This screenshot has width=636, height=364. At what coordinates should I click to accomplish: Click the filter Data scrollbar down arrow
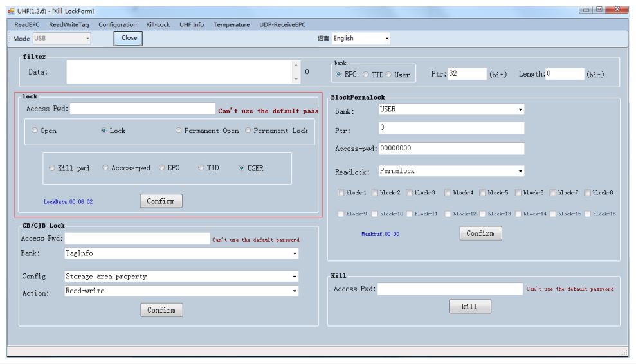tap(296, 79)
